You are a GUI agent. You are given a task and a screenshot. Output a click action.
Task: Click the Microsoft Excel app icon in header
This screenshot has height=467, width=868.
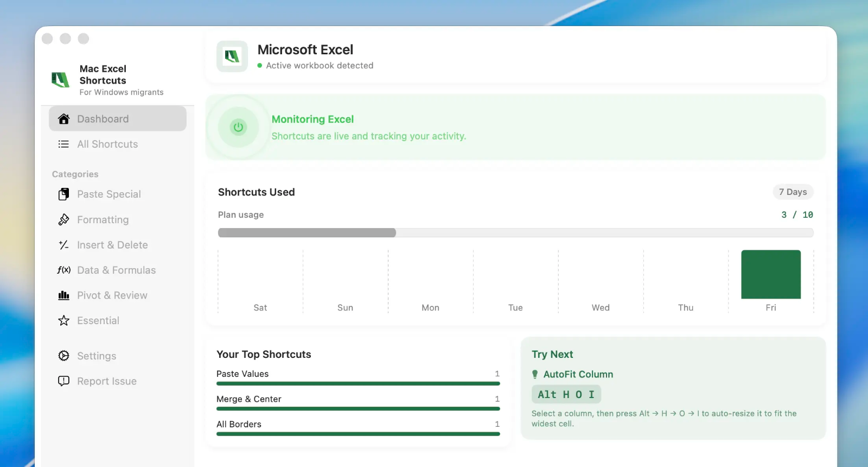pyautogui.click(x=232, y=56)
